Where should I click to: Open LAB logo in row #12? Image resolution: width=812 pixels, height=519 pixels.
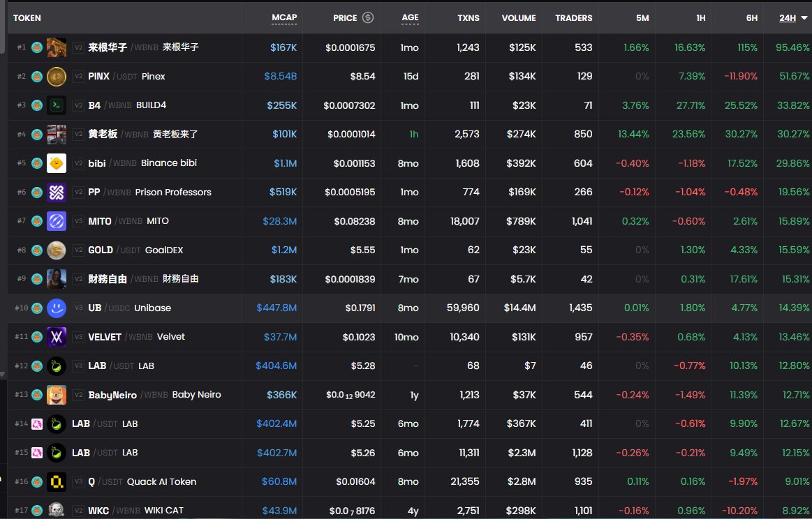coord(57,366)
